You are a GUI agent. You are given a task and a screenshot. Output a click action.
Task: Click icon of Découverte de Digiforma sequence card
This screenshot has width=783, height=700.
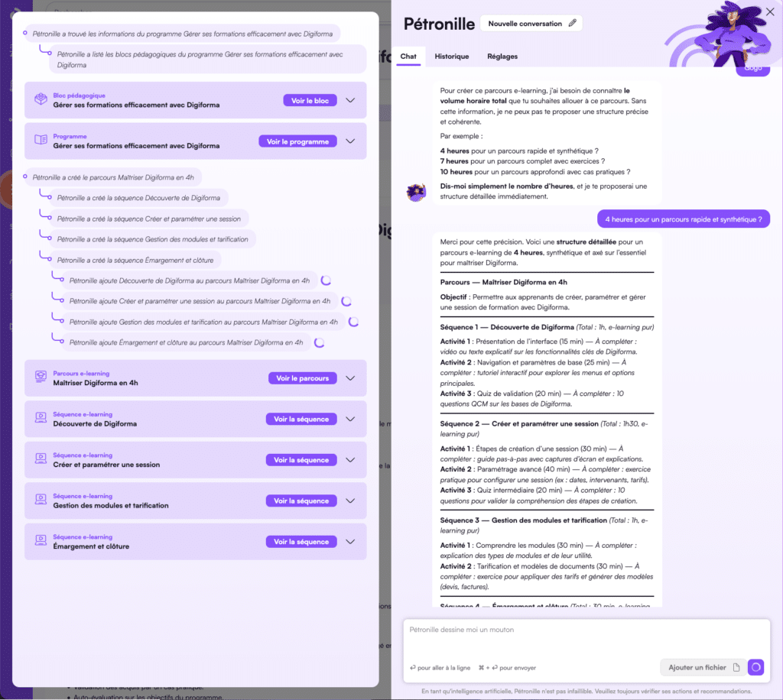tap(41, 417)
